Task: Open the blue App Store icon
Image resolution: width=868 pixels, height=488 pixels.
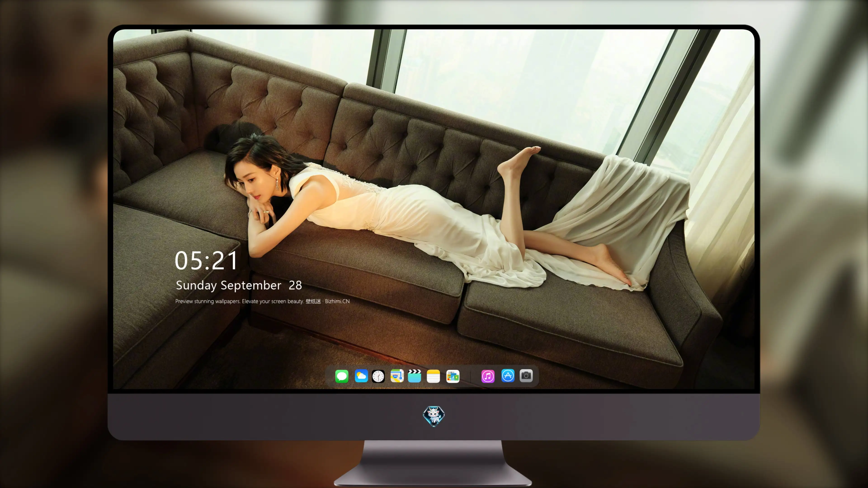Action: [508, 375]
